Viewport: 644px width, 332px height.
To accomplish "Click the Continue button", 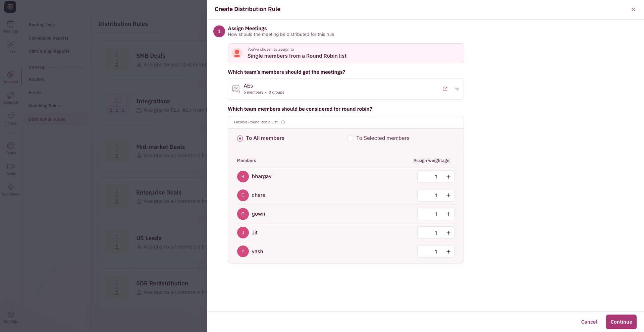I will click(621, 322).
